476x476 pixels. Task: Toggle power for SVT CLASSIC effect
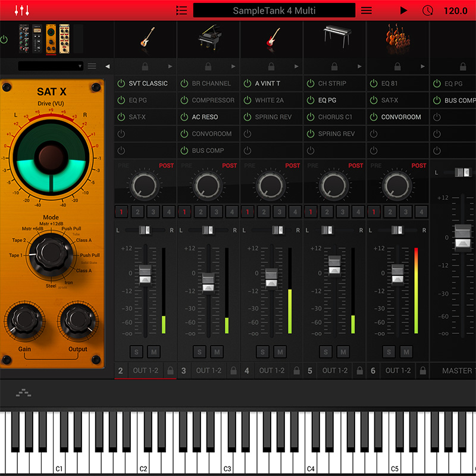[121, 84]
